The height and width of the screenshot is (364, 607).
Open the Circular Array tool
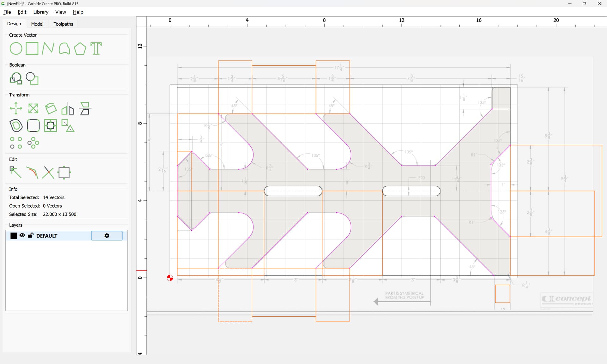[33, 143]
